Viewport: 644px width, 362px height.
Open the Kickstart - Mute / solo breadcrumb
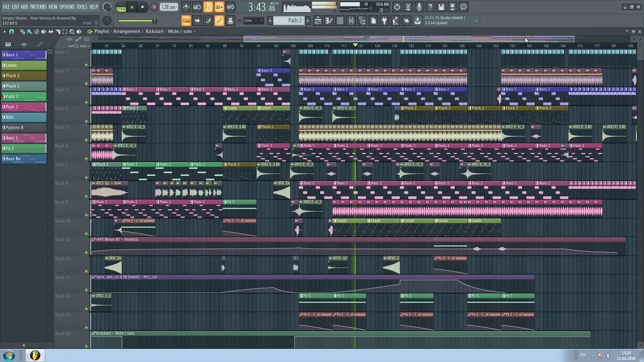coord(169,31)
